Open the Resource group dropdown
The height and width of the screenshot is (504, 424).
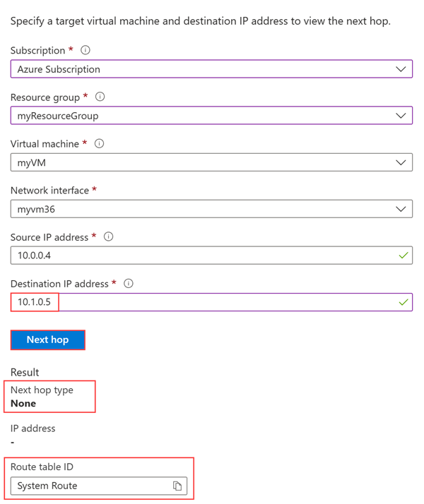211,115
